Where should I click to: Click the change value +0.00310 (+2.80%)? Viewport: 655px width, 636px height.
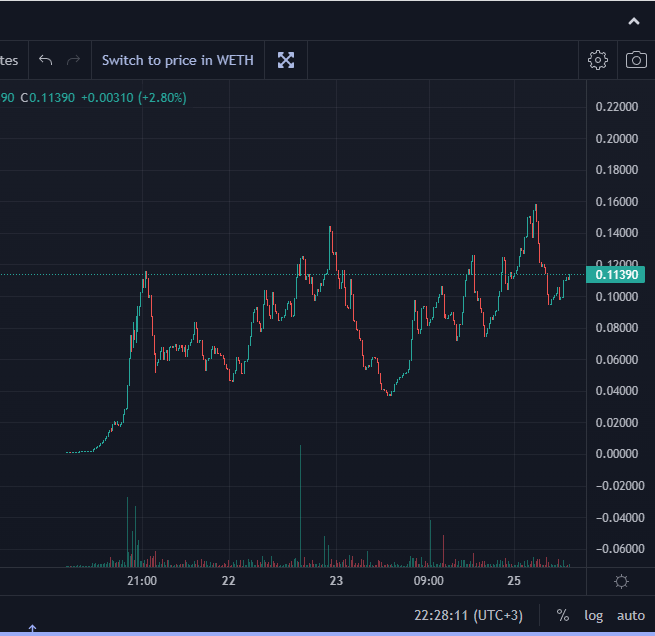pyautogui.click(x=134, y=98)
